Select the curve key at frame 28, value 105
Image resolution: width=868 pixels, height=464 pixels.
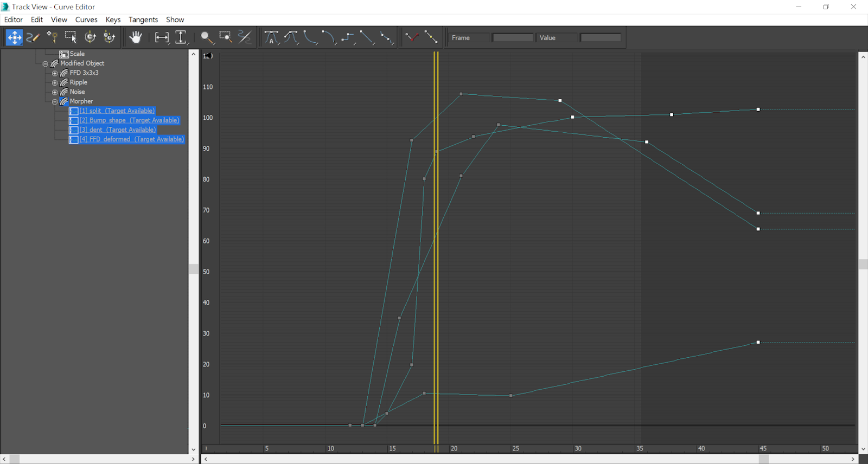tap(560, 100)
